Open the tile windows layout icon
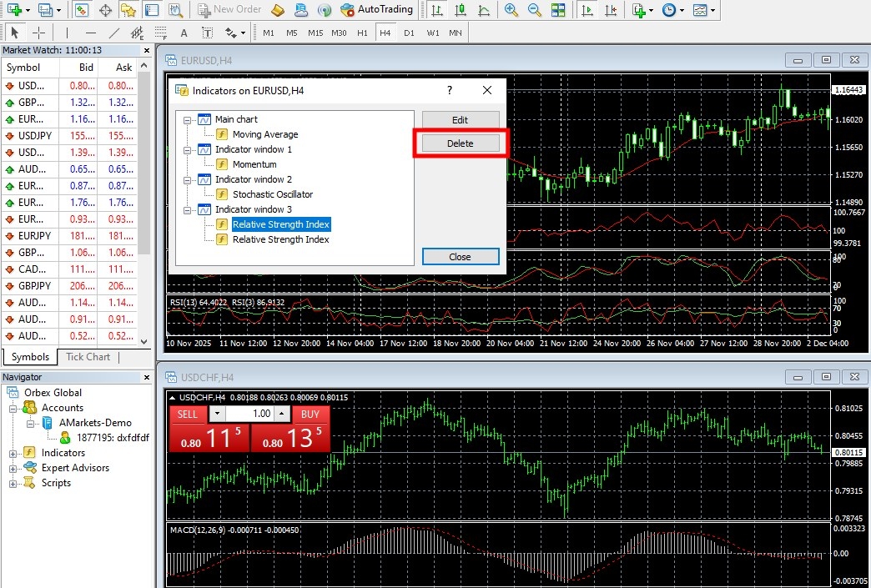Image resolution: width=871 pixels, height=588 pixels. [558, 10]
